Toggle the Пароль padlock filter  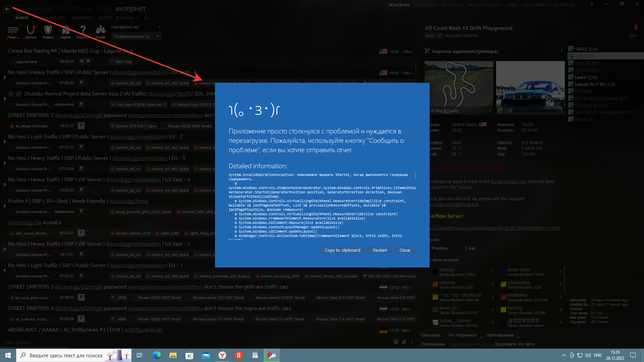65,32
